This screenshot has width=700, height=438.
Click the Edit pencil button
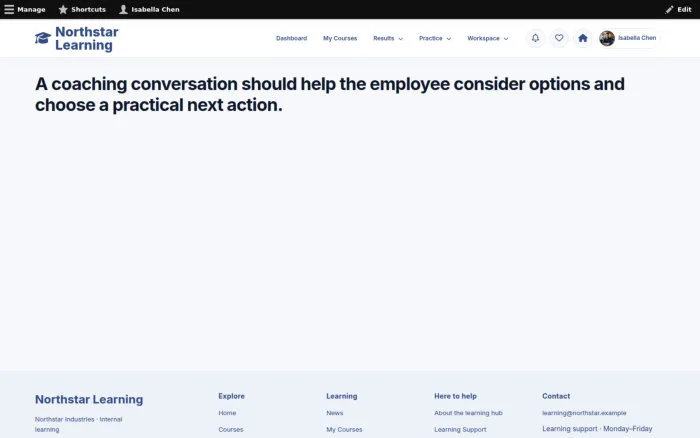tap(678, 9)
